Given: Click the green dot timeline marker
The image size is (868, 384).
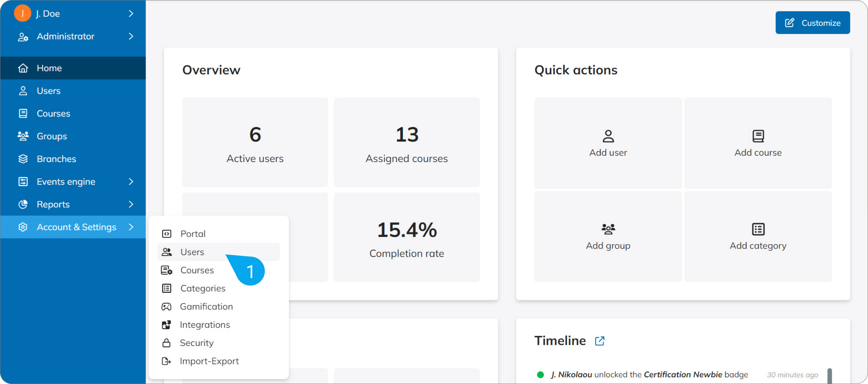Looking at the screenshot, I should (540, 375).
